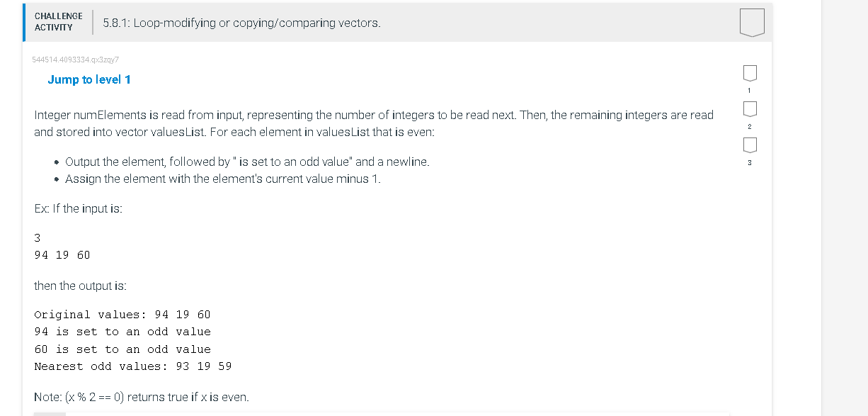Select the level 1 progress box
The image size is (868, 416).
point(750,73)
